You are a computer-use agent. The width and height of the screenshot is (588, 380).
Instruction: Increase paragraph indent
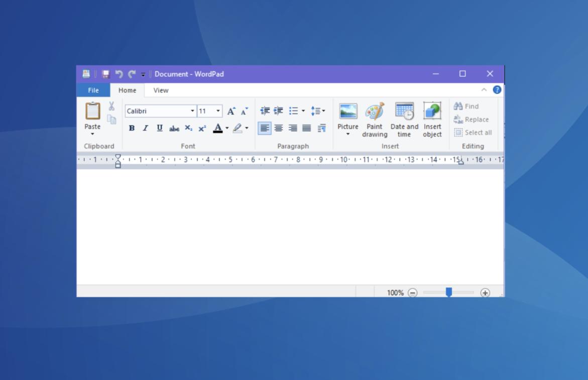click(279, 111)
